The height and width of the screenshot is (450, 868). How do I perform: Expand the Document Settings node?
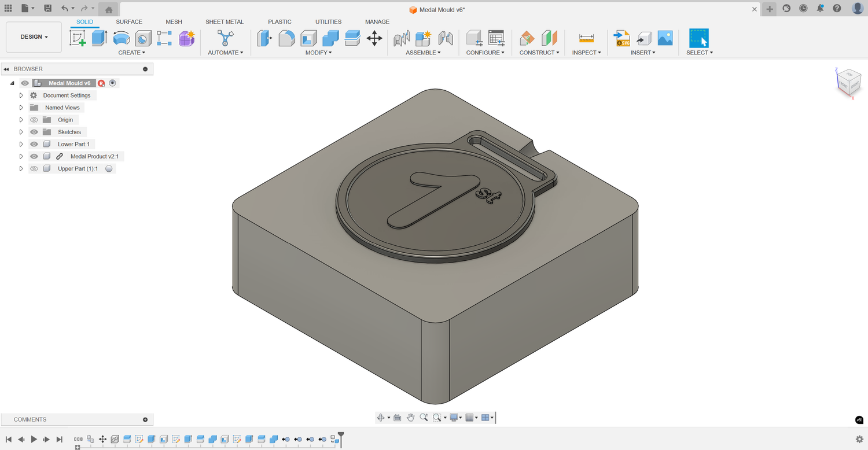[x=21, y=95]
